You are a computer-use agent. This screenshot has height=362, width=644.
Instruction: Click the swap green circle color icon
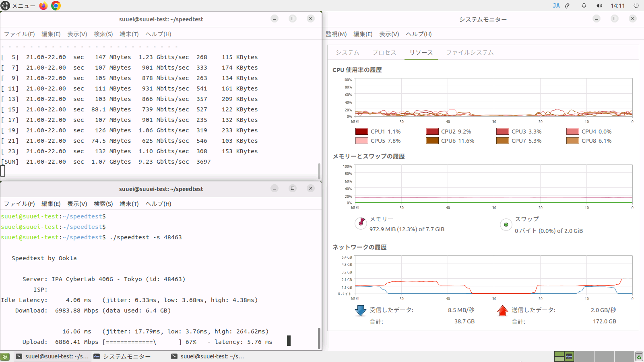pyautogui.click(x=506, y=224)
